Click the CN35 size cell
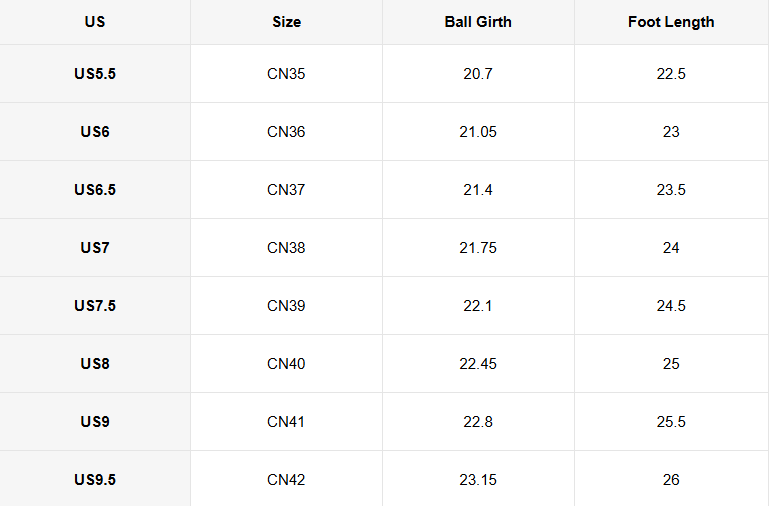772x506 pixels. (x=286, y=74)
